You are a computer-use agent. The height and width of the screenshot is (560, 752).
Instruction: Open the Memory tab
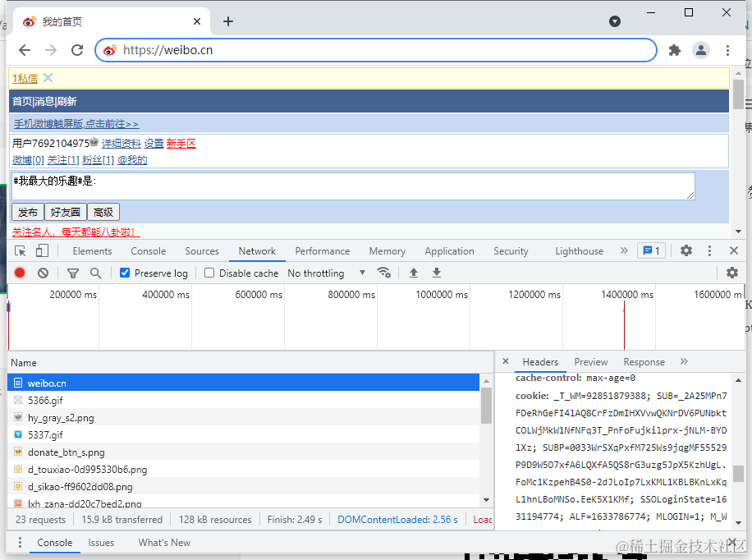tap(387, 251)
